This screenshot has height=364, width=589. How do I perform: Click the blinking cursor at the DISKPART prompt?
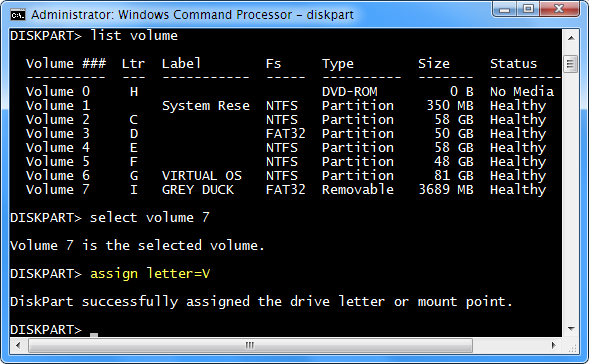[94, 334]
